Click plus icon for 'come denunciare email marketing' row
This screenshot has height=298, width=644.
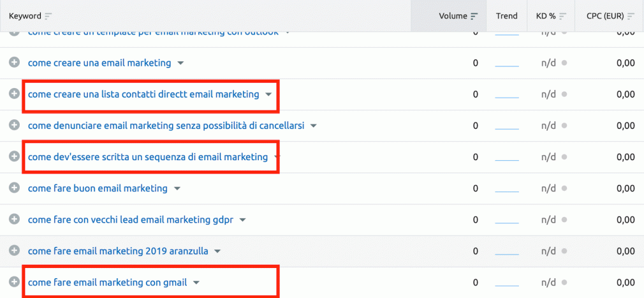pos(15,125)
